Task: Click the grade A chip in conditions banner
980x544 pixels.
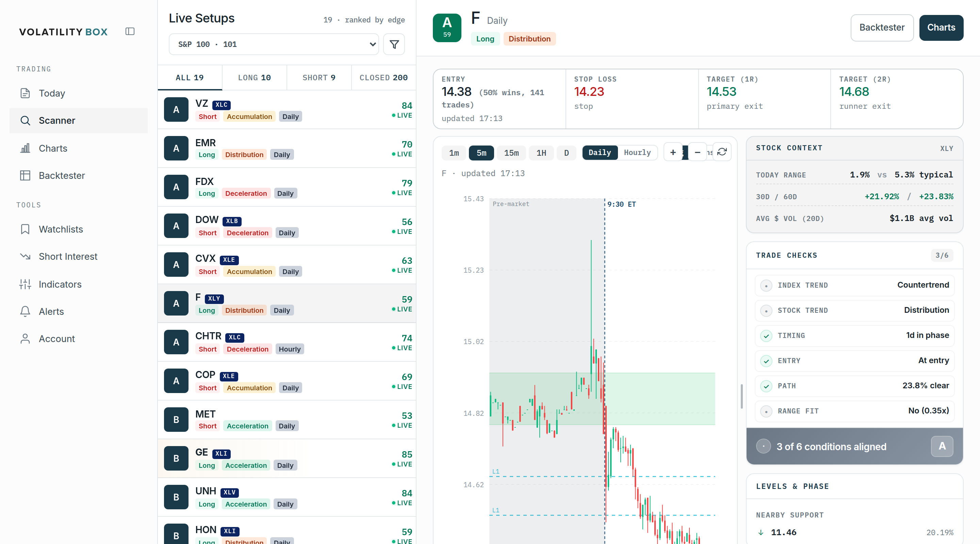Action: (942, 446)
